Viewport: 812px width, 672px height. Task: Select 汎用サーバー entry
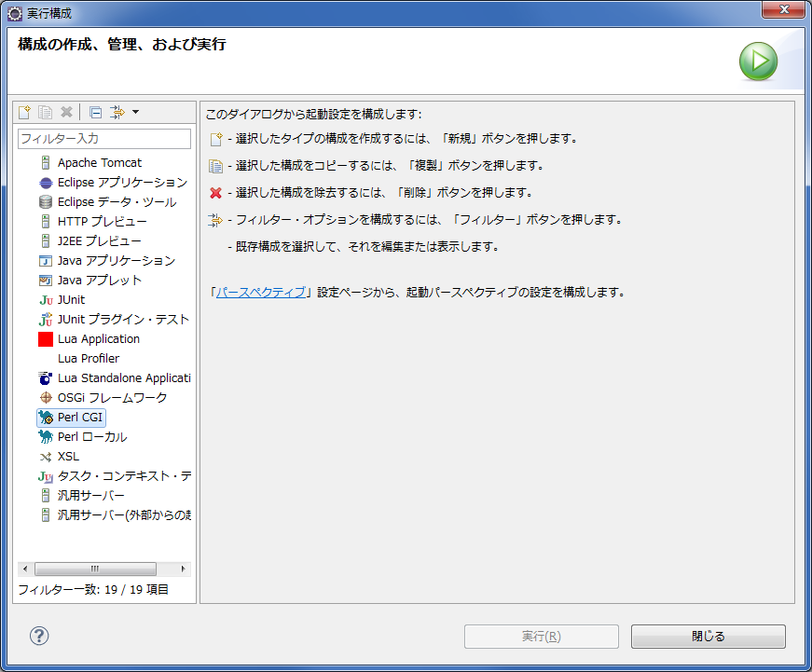[x=91, y=496]
